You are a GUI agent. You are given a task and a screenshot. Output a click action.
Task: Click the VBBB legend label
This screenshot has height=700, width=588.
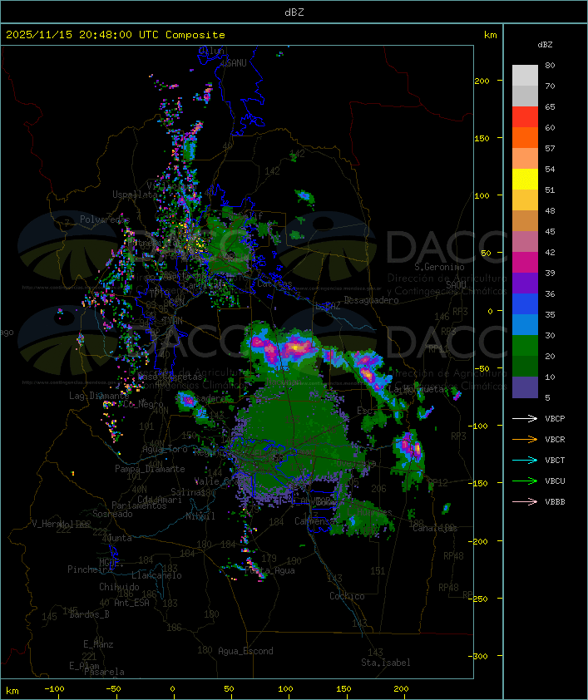555,501
